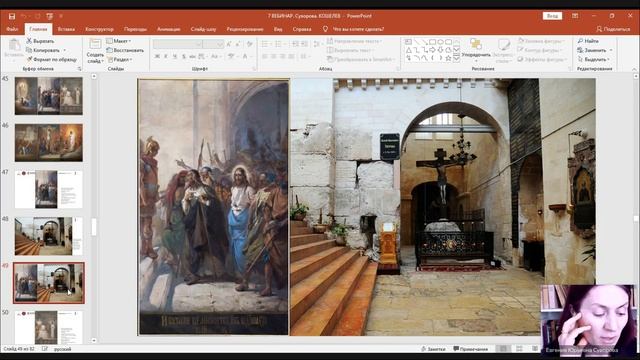Collapse the ribbon
Viewport: 640px width, 360px height.
[635, 69]
